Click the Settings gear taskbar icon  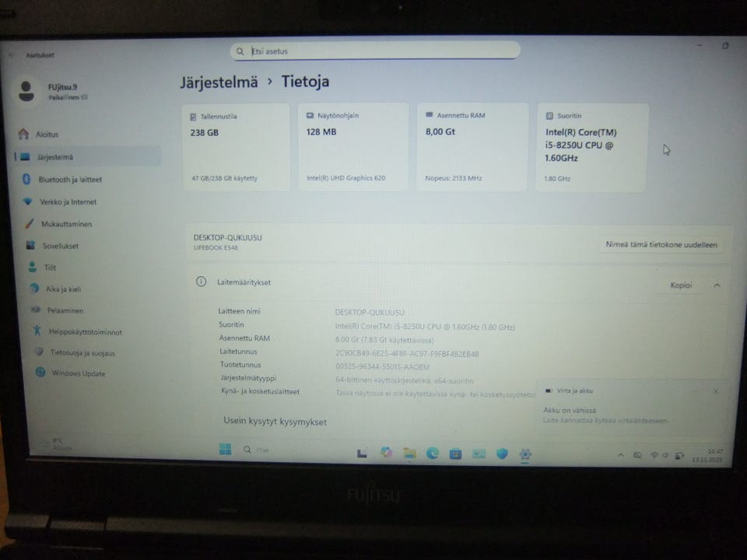[525, 454]
